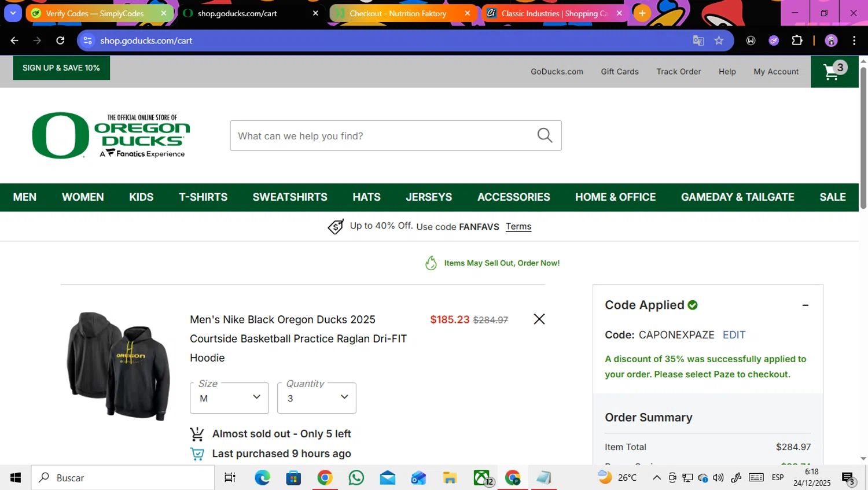Open the GoDucks.com link
The width and height of the screenshot is (868, 490).
[x=557, y=72]
